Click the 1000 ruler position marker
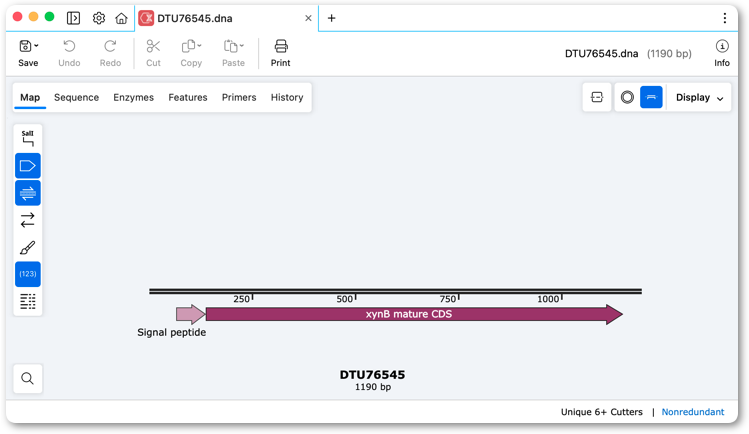 (548, 299)
